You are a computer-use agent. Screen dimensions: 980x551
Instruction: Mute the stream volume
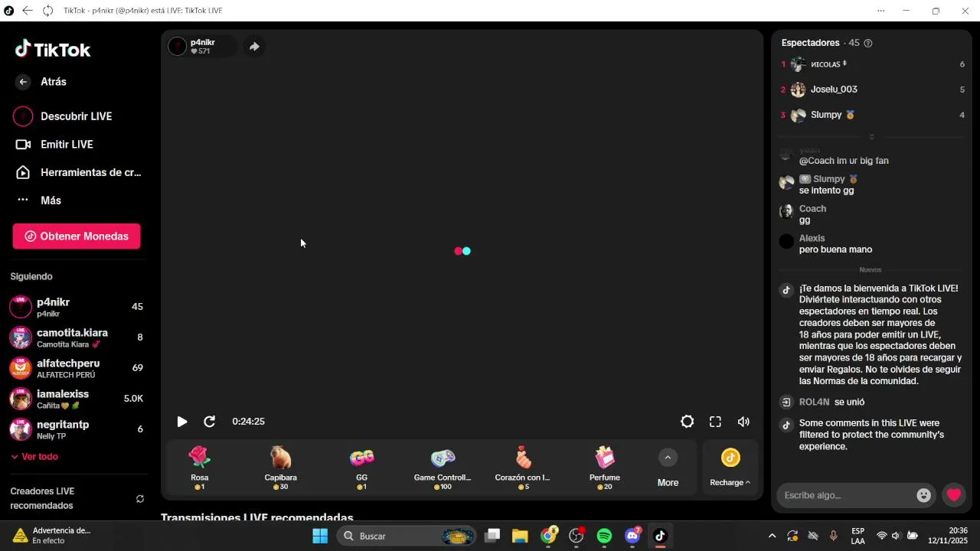click(x=743, y=422)
